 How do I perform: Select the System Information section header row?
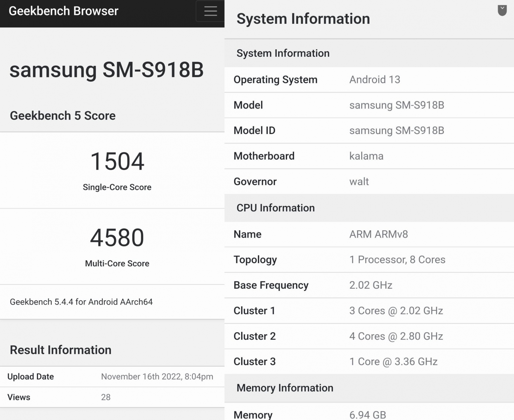(369, 53)
